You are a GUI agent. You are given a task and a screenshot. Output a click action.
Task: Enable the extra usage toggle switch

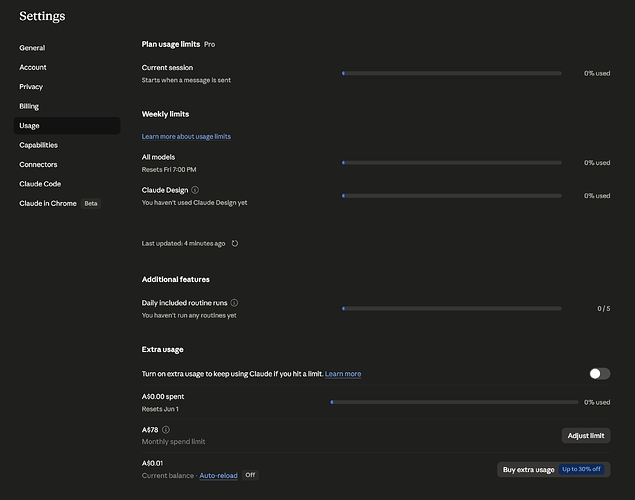point(600,374)
